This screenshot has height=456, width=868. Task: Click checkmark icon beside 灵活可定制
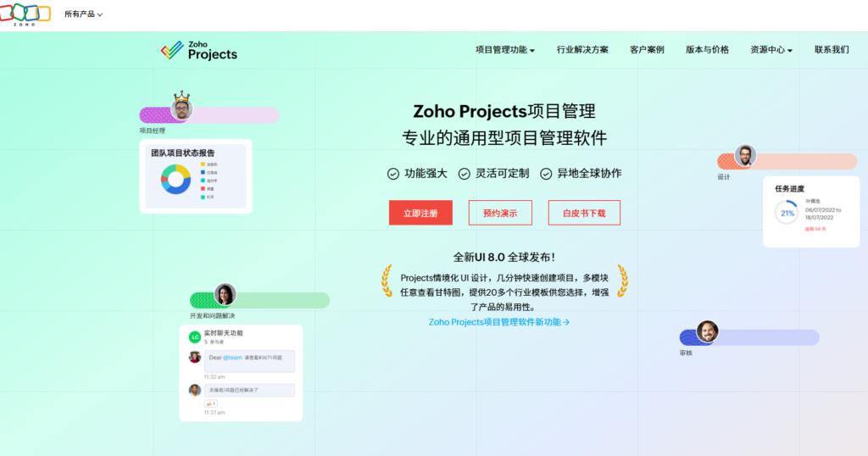point(464,174)
